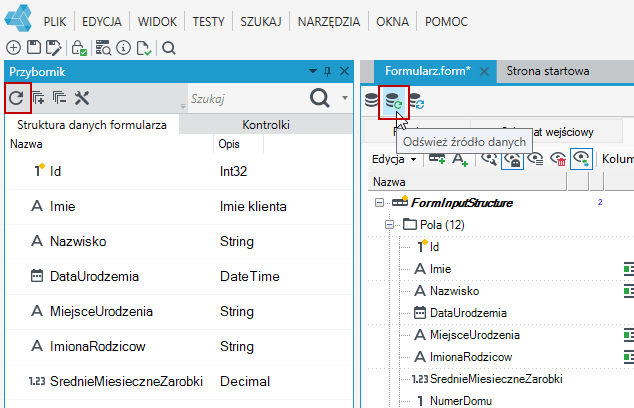634x408 pixels.
Task: Select SrednieMiesieczneZarobki Decimal row in Przybornik
Action: click(x=179, y=381)
